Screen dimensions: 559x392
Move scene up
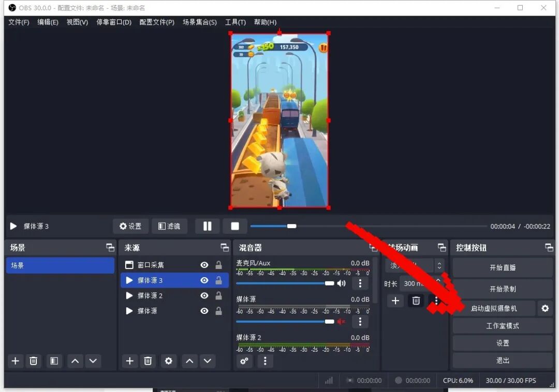pos(75,361)
